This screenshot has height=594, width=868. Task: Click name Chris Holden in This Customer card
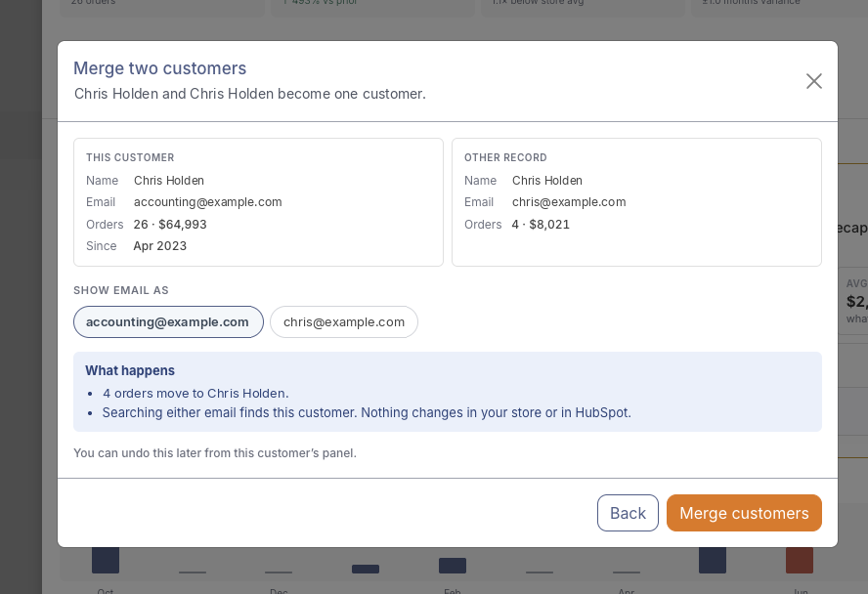coord(169,181)
